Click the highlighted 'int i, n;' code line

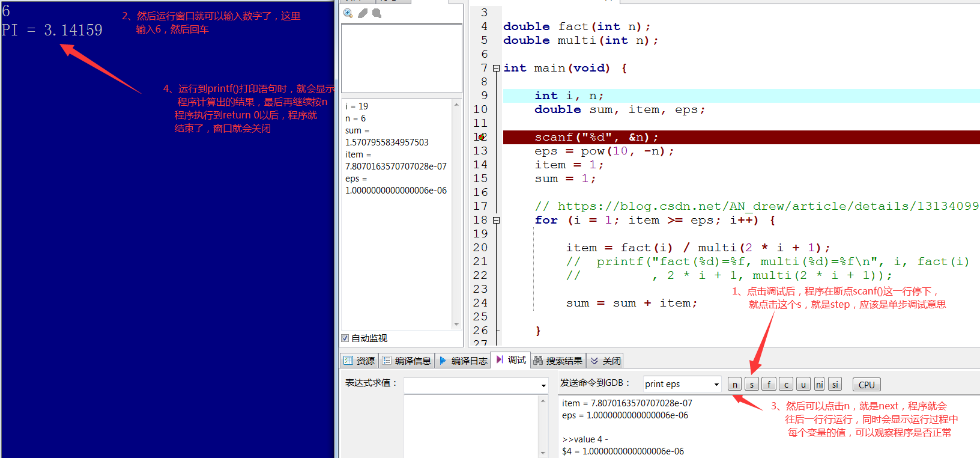pos(741,96)
